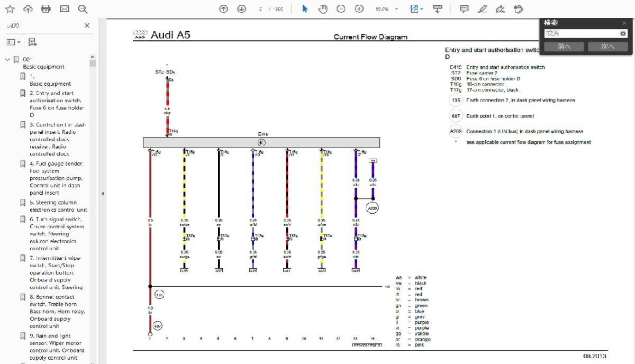This screenshot has height=364, width=635.
Task: Open search settings gear in 検索 popup
Action: pyautogui.click(x=623, y=33)
